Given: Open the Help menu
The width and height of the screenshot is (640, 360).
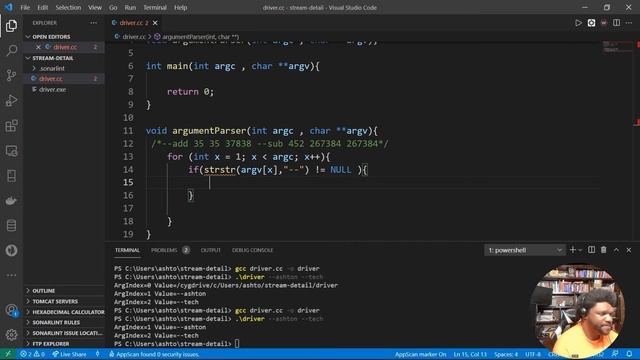Looking at the screenshot, I should pos(180,7).
